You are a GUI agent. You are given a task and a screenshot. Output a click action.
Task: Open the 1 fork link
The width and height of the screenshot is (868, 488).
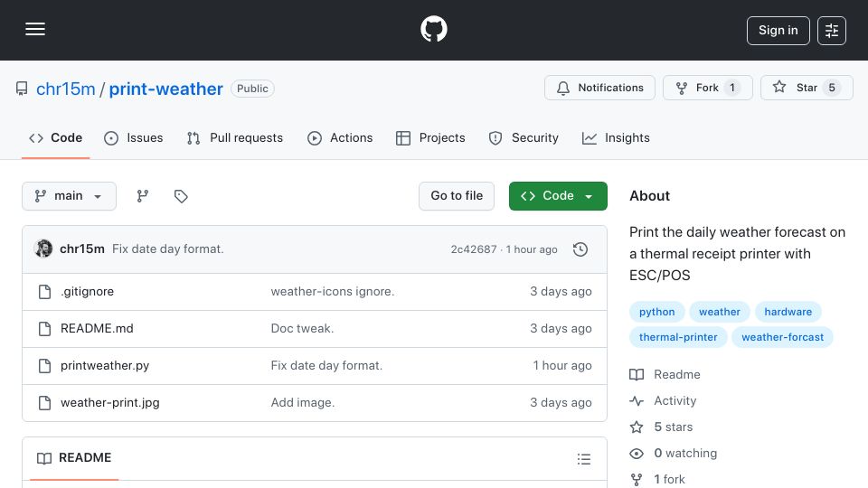[x=657, y=479]
